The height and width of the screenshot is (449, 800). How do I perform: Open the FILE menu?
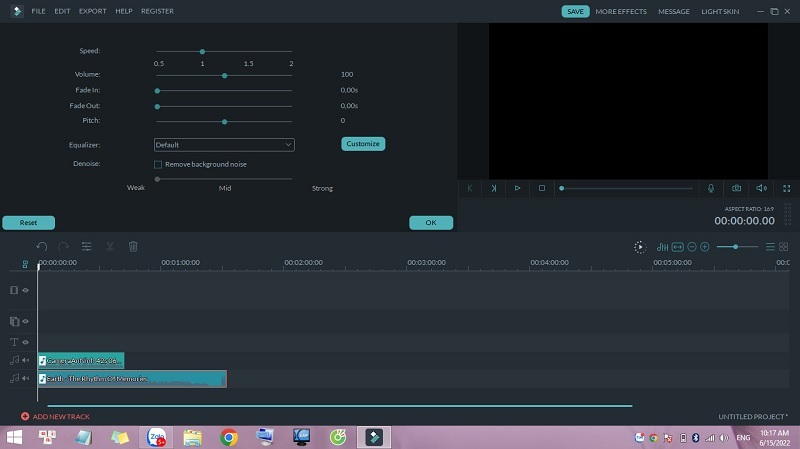pos(38,11)
